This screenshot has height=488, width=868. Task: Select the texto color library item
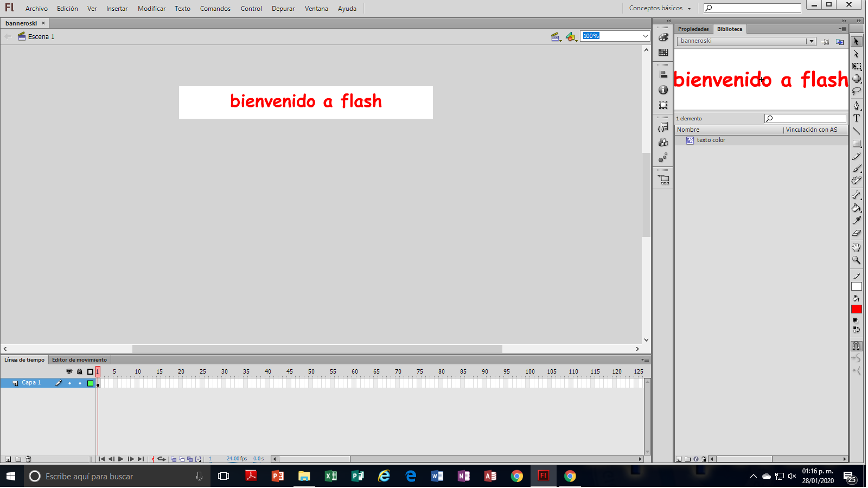pyautogui.click(x=711, y=140)
